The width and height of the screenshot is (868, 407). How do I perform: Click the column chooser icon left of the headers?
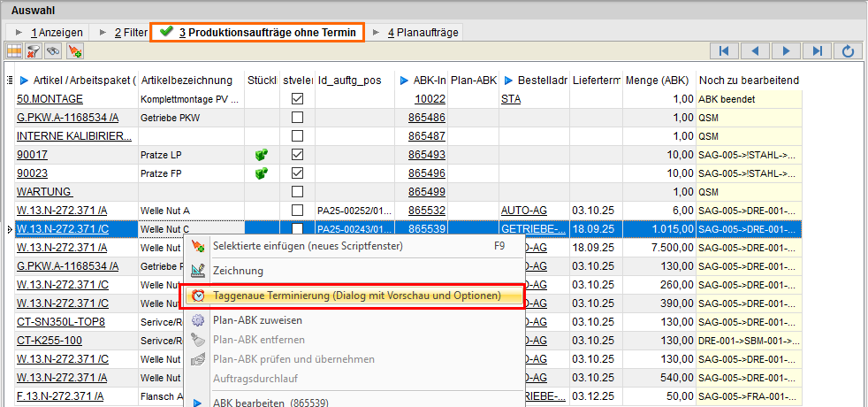[9, 81]
